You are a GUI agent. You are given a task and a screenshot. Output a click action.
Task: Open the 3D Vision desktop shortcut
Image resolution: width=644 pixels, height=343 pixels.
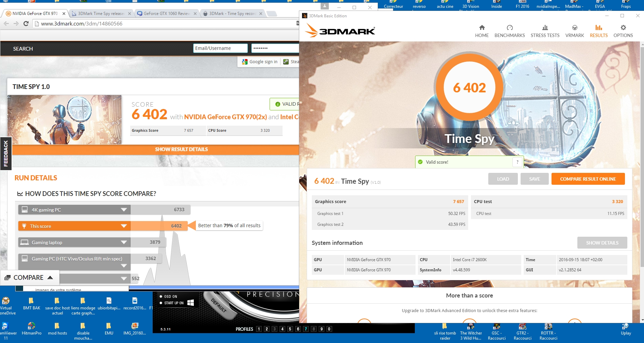[471, 5]
